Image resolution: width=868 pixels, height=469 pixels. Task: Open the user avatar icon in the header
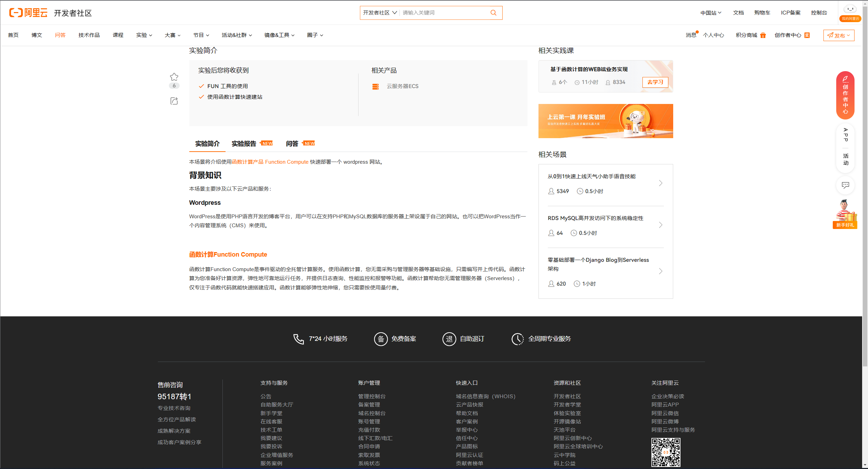[x=850, y=9]
